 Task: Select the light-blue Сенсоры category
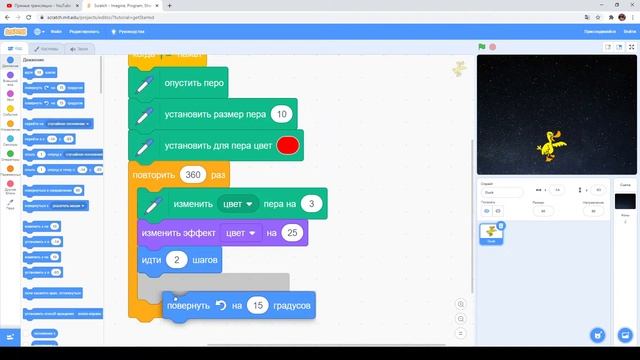point(10,139)
